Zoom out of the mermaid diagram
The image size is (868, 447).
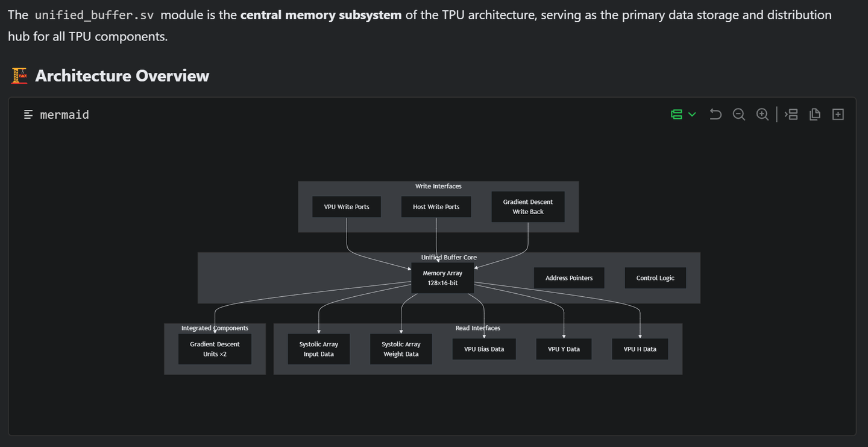pos(739,115)
